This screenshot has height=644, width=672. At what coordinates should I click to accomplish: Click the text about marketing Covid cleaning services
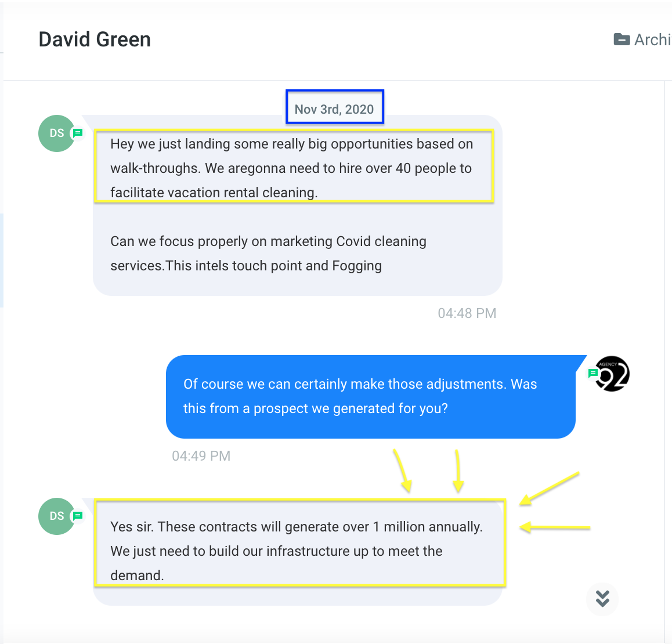click(x=268, y=253)
